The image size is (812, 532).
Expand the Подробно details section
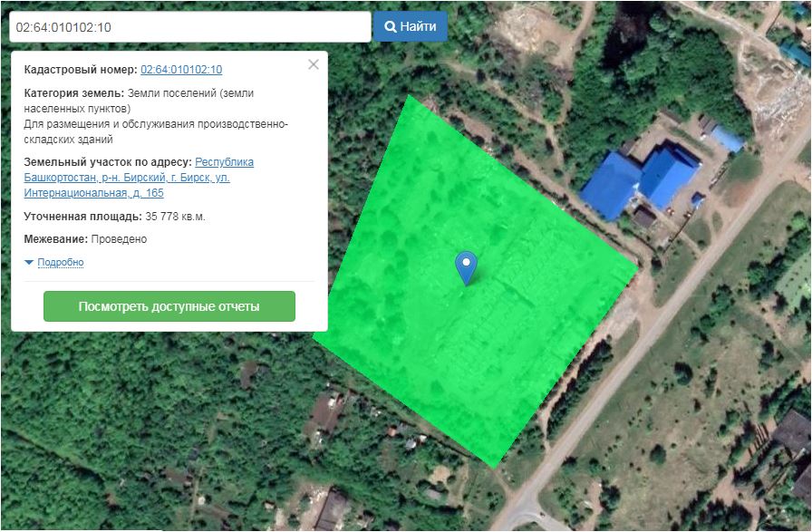tap(60, 263)
